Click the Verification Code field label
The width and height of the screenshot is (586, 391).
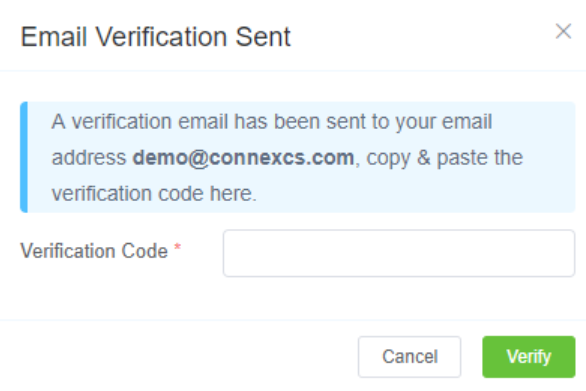coord(94,251)
